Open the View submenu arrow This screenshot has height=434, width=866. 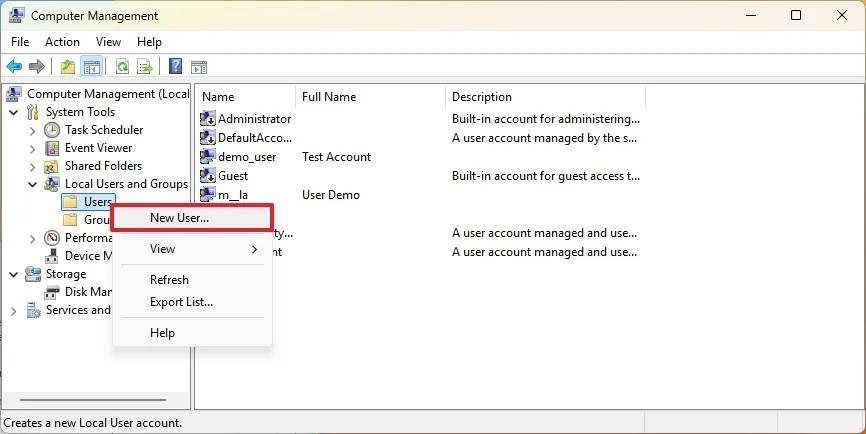pos(255,250)
